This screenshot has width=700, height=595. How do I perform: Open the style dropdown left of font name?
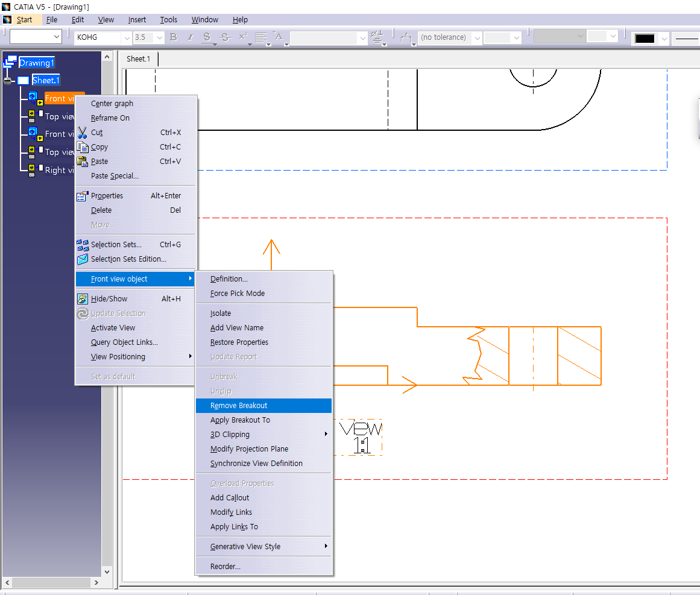pos(57,37)
